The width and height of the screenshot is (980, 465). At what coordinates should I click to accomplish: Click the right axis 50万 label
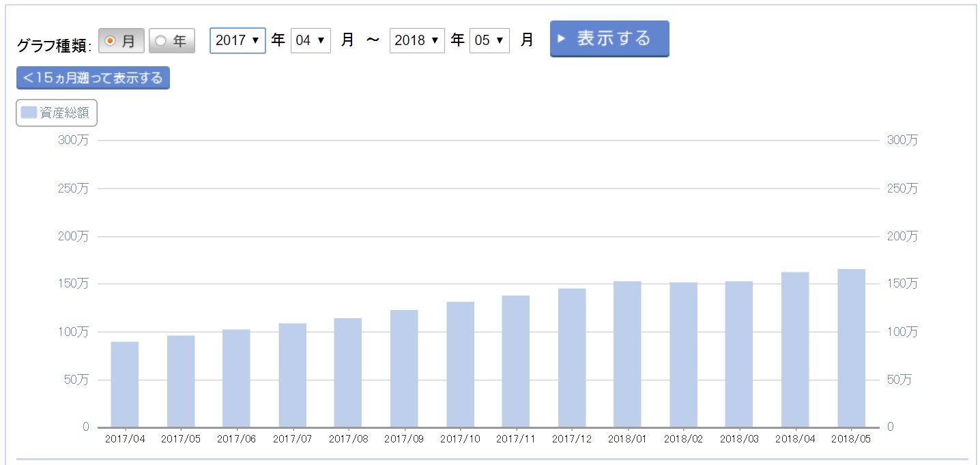pyautogui.click(x=899, y=380)
